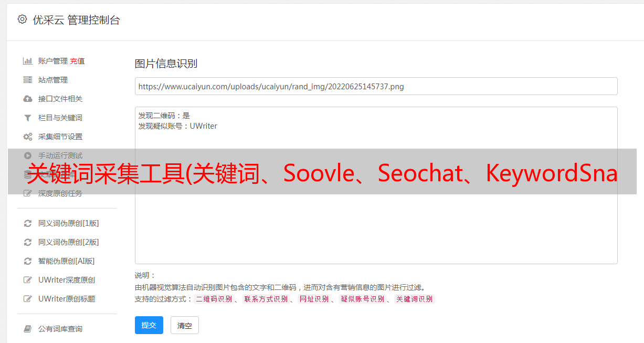Click the 发现二维码：是 result line
Image resolution: width=644 pixels, height=343 pixels.
(x=164, y=116)
